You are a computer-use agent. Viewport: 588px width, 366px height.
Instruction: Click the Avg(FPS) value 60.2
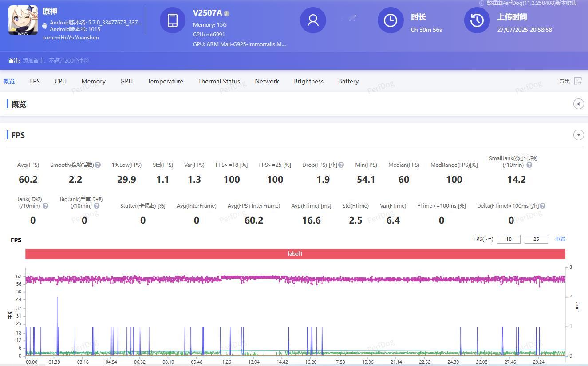pos(28,179)
